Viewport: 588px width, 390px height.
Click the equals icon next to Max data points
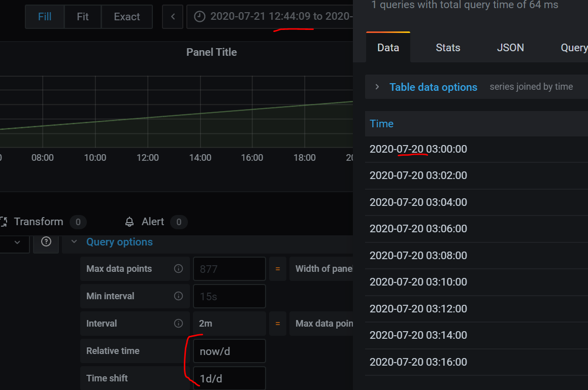pyautogui.click(x=277, y=269)
